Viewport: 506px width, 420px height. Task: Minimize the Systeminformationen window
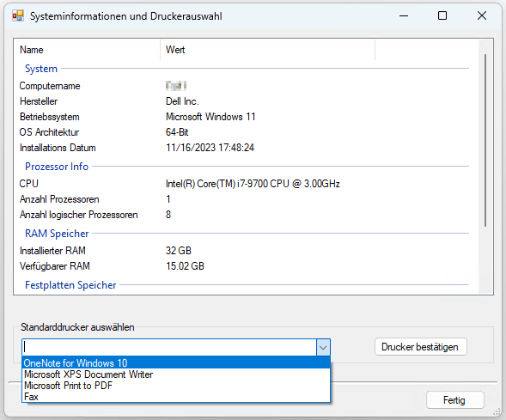point(404,15)
